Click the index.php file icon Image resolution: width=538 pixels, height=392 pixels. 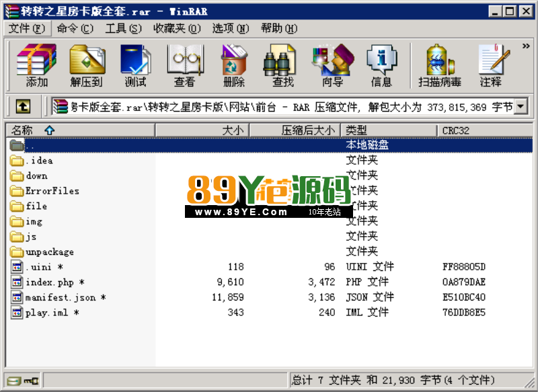tap(17, 282)
